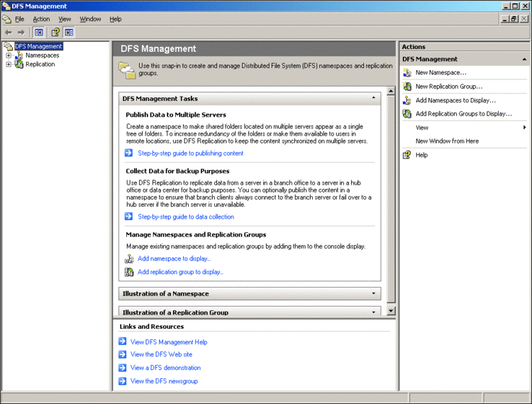Screen dimensions: 532x404
Task: Collapse the DFS Management group in Actions pane
Action: [524, 59]
